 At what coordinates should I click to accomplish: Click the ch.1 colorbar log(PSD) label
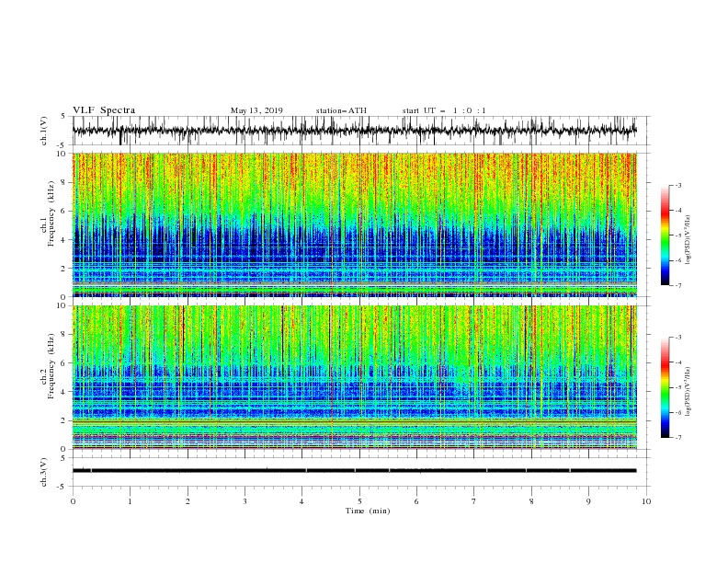pos(688,240)
